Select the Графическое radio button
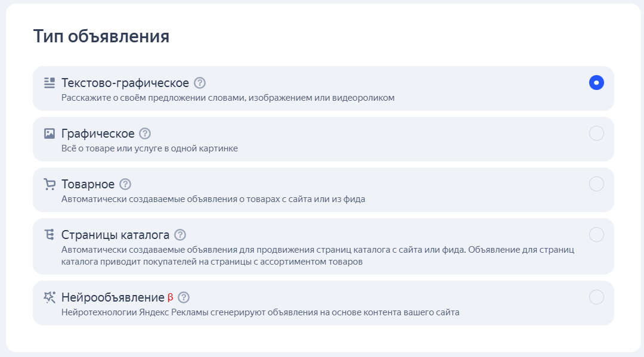This screenshot has width=644, height=357. [596, 134]
